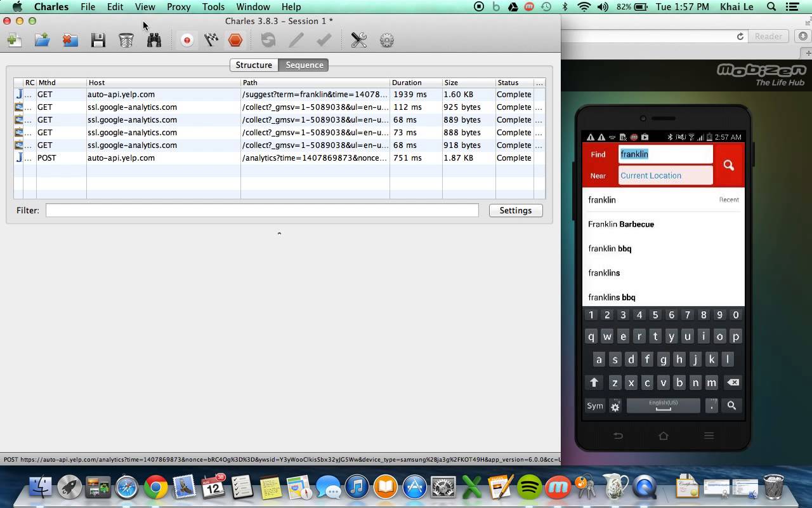Screen dimensions: 812x508
Task: Sort by the Status column header
Action: tap(514, 83)
